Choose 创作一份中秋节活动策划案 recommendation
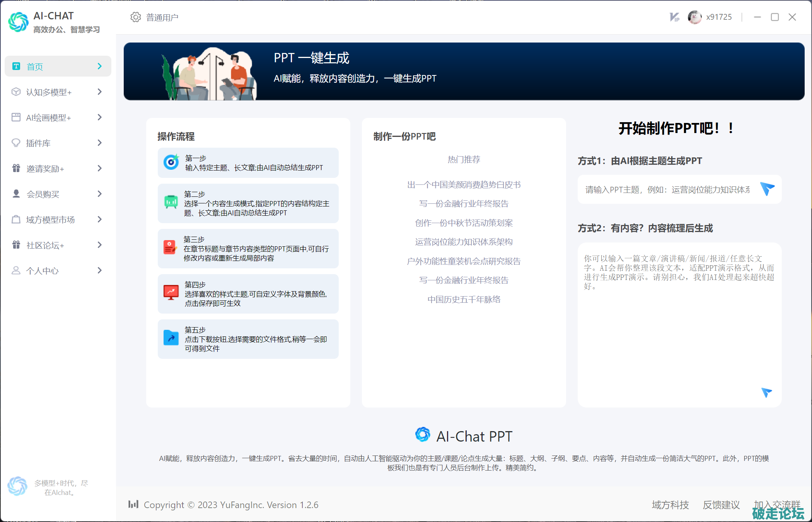 pyautogui.click(x=464, y=223)
